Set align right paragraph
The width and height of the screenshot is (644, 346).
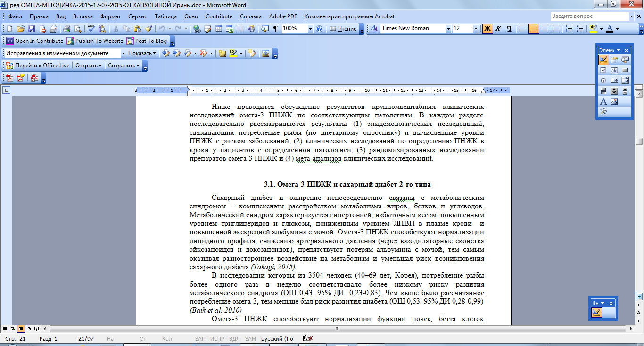(545, 29)
